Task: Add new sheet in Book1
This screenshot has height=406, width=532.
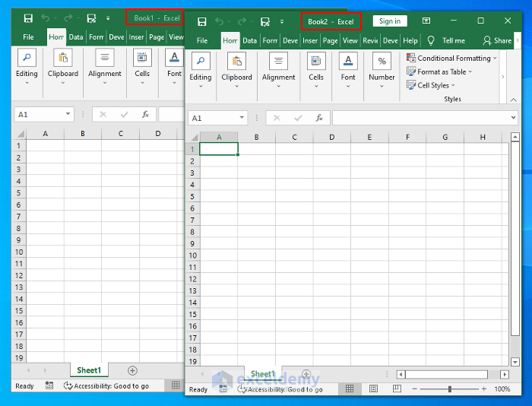Action: coord(132,370)
